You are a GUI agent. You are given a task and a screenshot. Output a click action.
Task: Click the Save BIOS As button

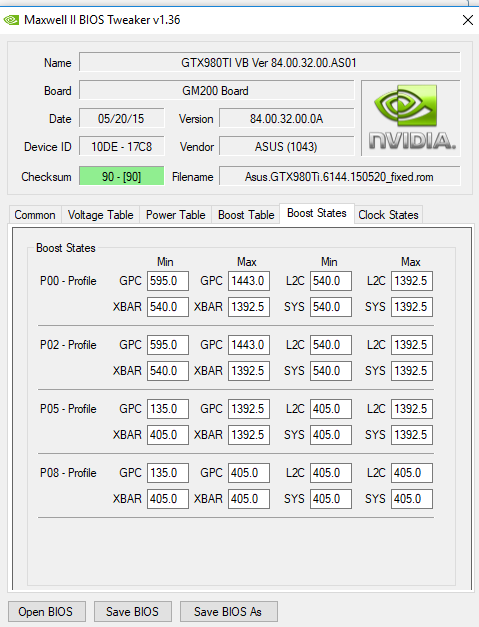228,611
